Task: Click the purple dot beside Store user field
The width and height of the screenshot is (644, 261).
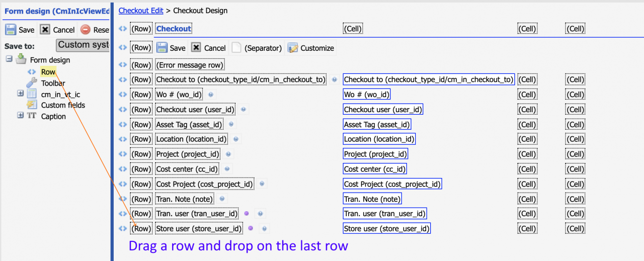Action: click(x=251, y=229)
